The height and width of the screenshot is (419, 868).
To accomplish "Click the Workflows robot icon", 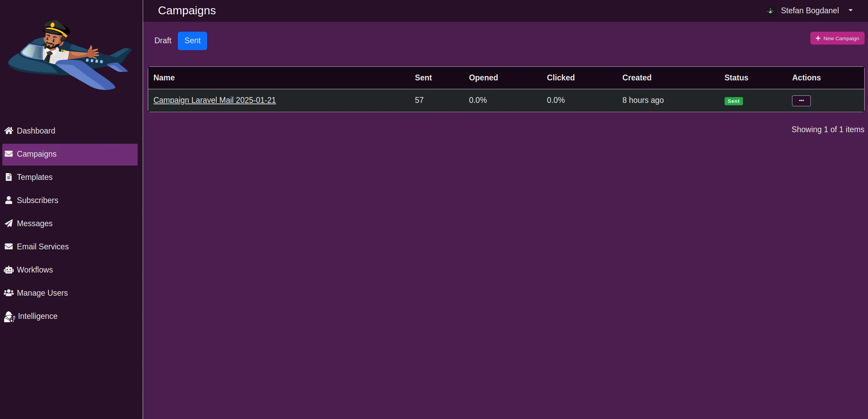I will [9, 270].
